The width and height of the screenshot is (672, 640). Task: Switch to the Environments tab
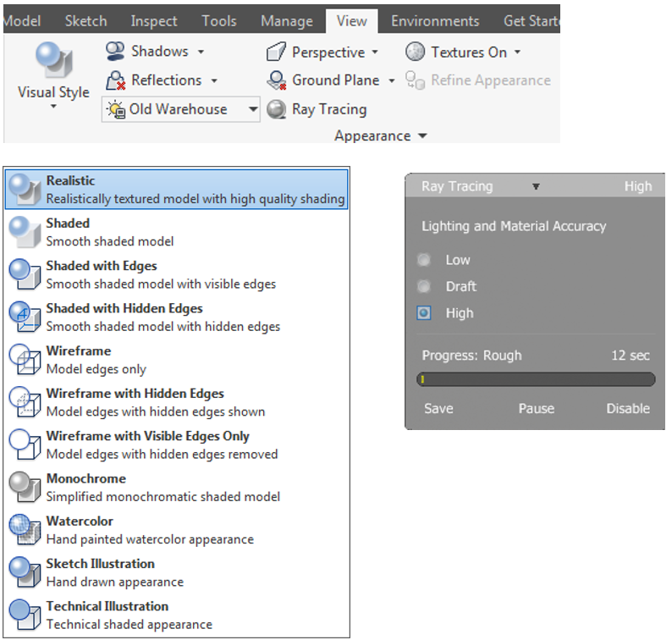coord(435,21)
